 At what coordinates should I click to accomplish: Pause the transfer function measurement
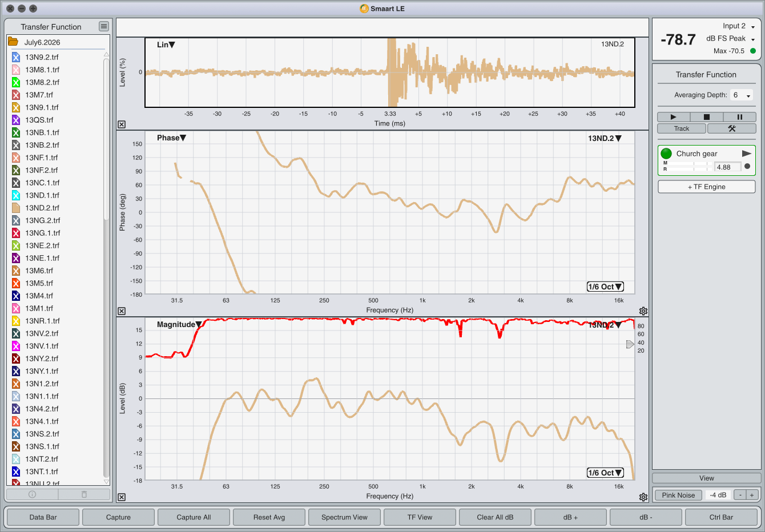tap(739, 116)
